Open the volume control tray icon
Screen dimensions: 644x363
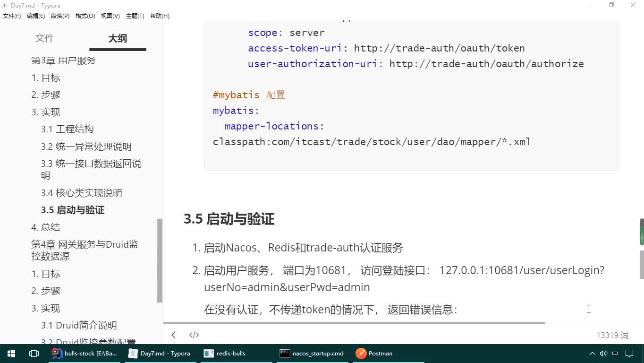(x=603, y=353)
